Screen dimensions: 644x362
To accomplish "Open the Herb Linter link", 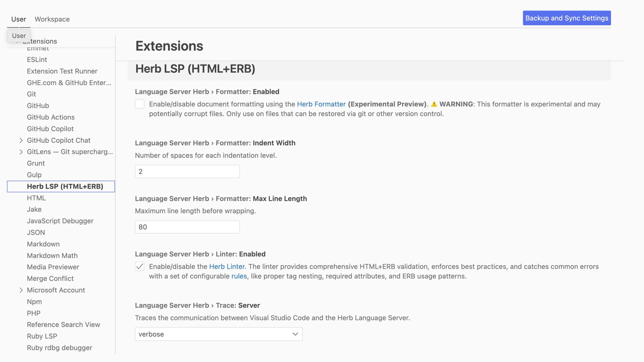I will click(x=227, y=267).
